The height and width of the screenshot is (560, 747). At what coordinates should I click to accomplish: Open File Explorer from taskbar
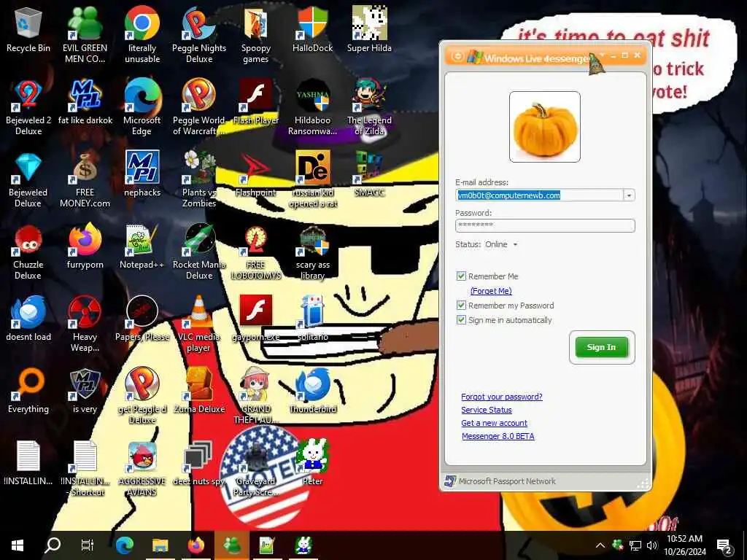160,545
